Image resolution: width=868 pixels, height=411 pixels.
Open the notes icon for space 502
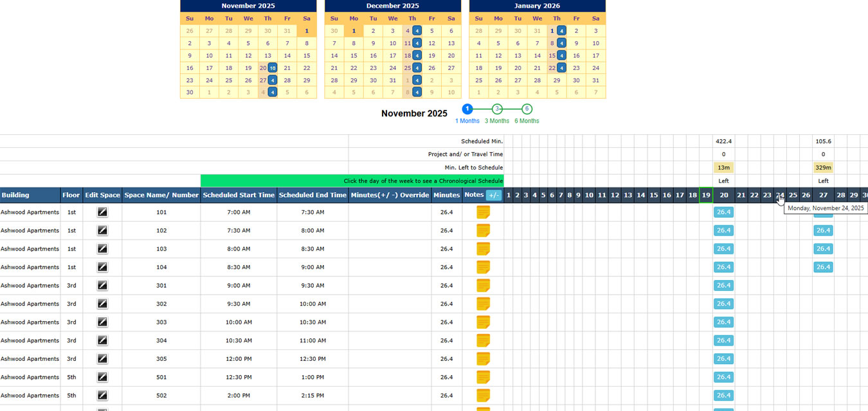coord(483,395)
